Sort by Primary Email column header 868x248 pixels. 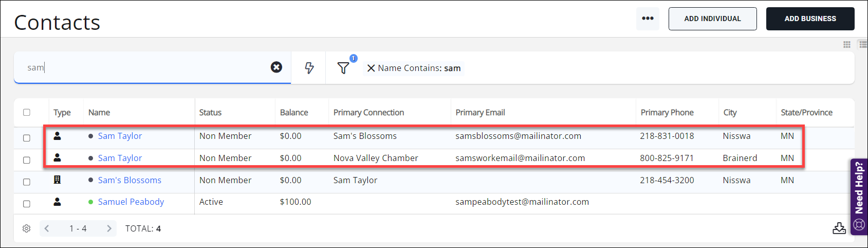[480, 112]
